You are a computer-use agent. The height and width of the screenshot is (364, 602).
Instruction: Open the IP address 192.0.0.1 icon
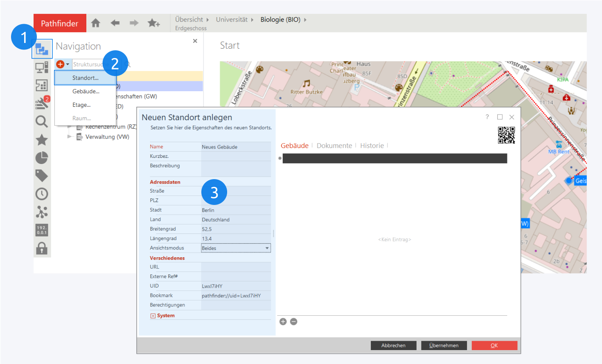click(42, 230)
